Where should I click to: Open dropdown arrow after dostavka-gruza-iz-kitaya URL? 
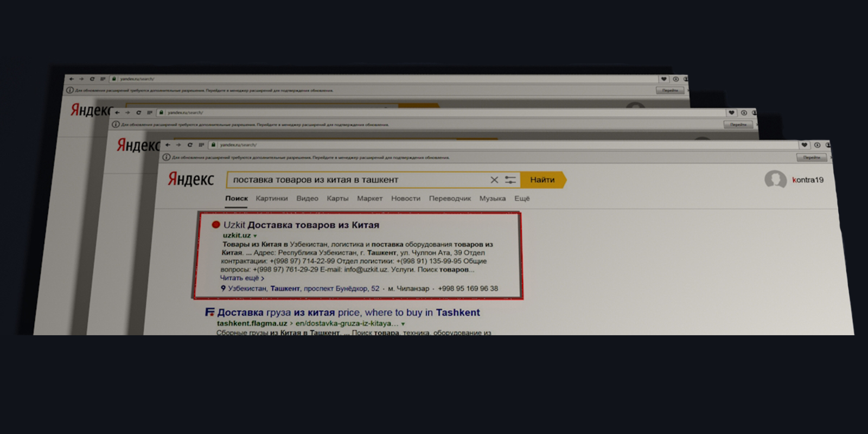403,324
